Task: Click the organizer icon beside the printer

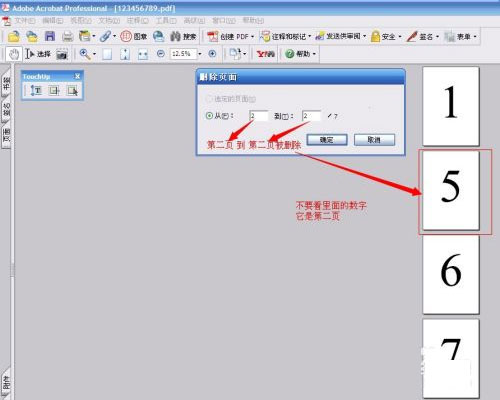Action: tap(85, 36)
